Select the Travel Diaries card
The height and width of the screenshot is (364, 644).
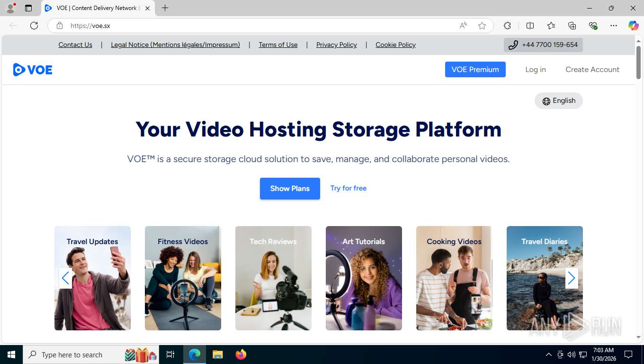545,278
